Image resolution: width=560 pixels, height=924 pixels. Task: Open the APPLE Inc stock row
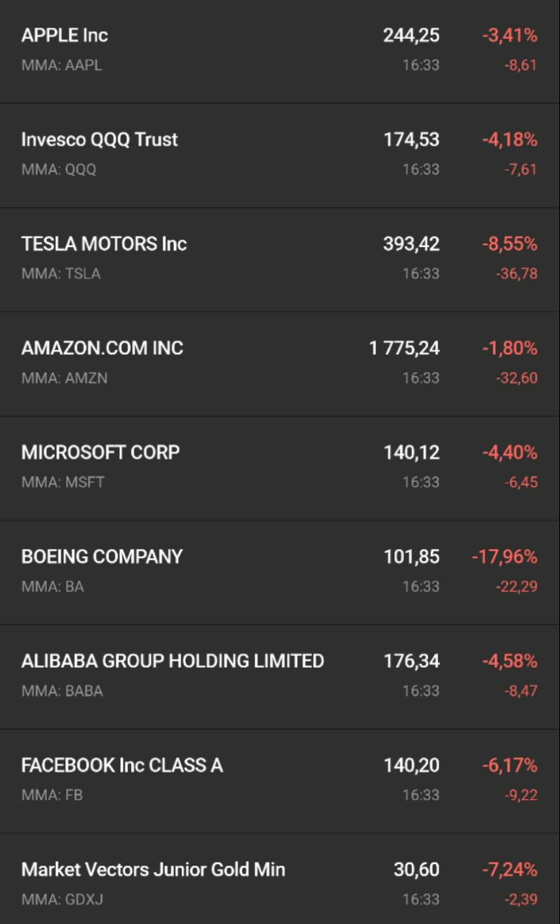coord(280,51)
